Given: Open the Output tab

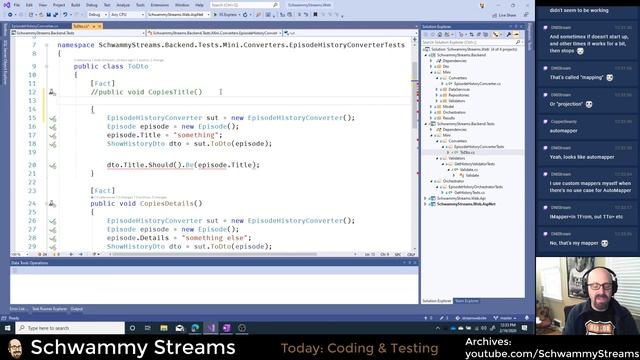Looking at the screenshot, I should click(x=77, y=309).
